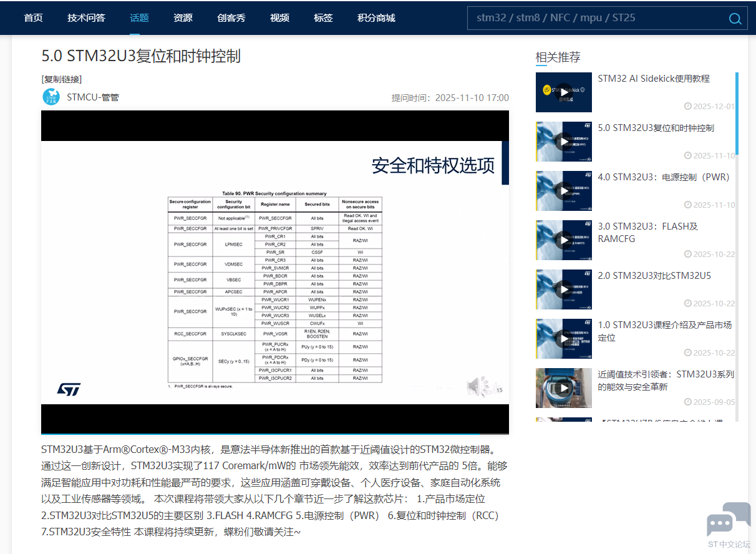Click the ST logo in video slide
Screen dimensions: 756x554
pos(69,389)
